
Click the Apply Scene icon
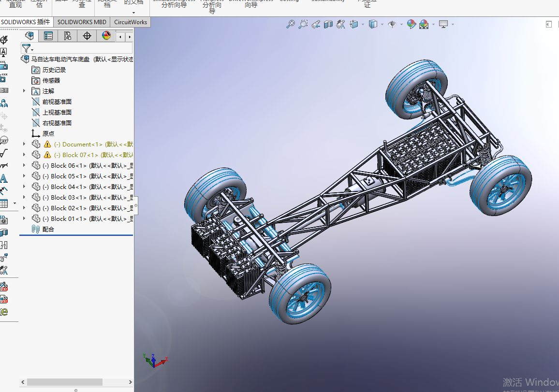tap(424, 24)
